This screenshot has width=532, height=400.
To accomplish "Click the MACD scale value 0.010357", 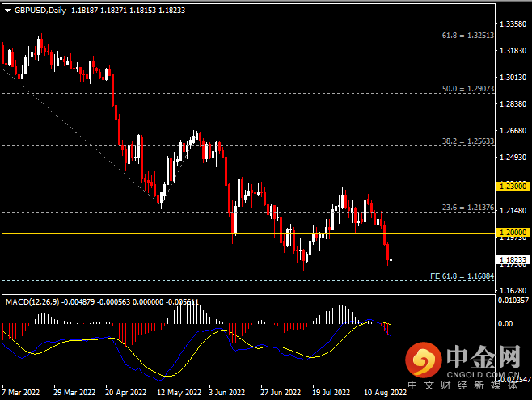I will click(513, 301).
